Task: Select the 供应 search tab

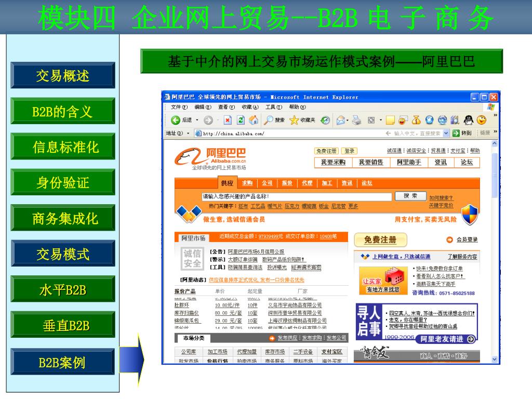Action: pos(228,183)
